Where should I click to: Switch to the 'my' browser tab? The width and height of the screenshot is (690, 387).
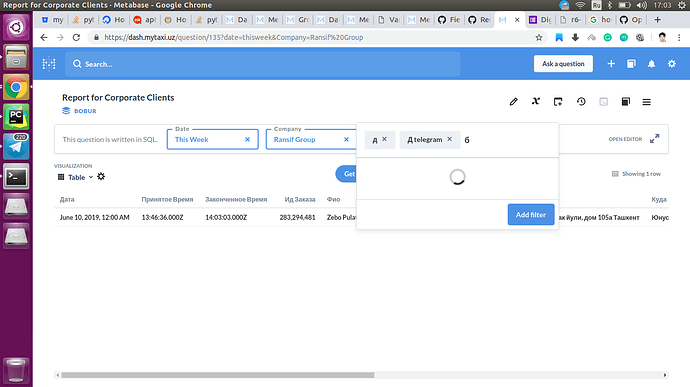coord(52,20)
